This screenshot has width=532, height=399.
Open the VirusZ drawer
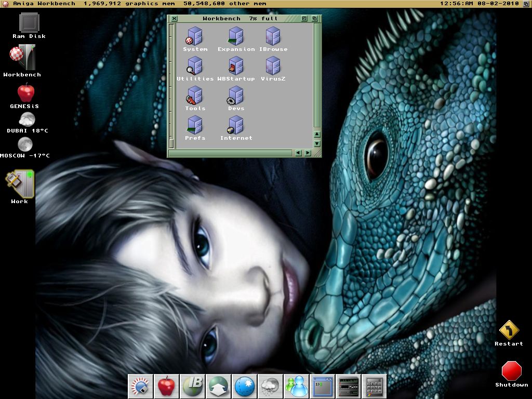click(x=273, y=65)
